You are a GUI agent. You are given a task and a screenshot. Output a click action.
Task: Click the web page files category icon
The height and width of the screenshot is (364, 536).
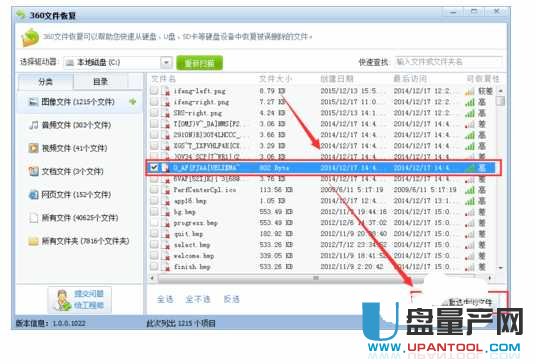point(33,194)
